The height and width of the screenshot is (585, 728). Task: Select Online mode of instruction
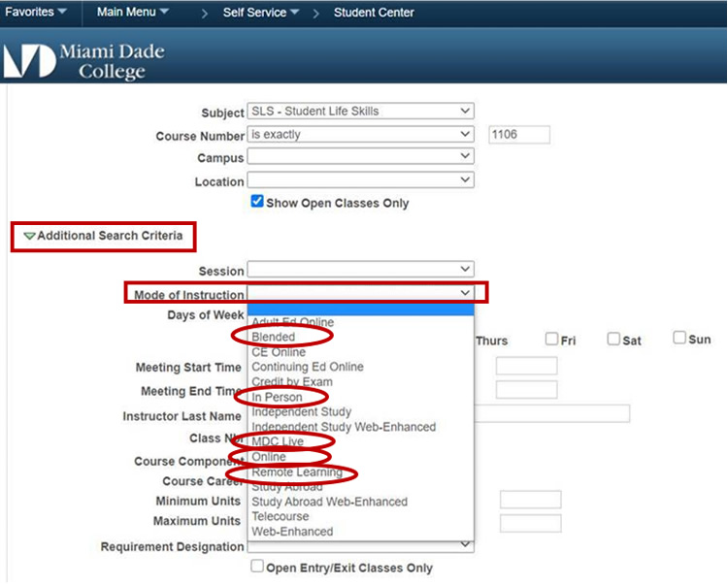tap(269, 457)
